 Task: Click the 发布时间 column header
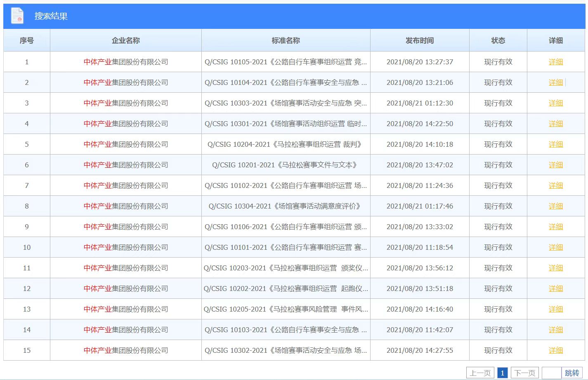(x=420, y=40)
